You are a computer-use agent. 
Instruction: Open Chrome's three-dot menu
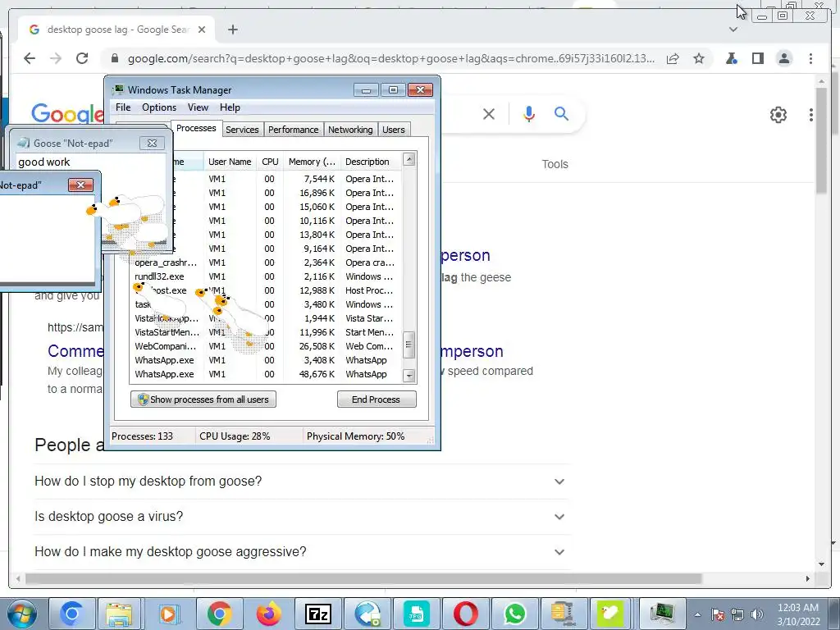point(810,58)
